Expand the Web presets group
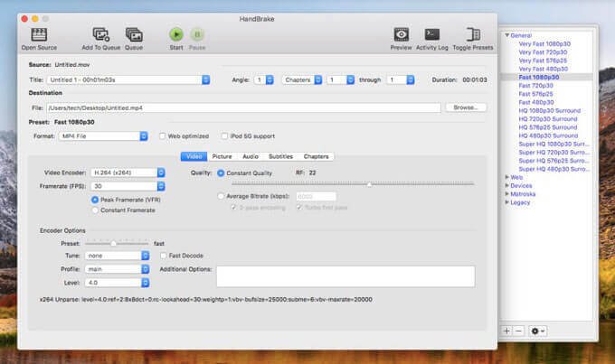Image resolution: width=615 pixels, height=364 pixels. [x=506, y=177]
